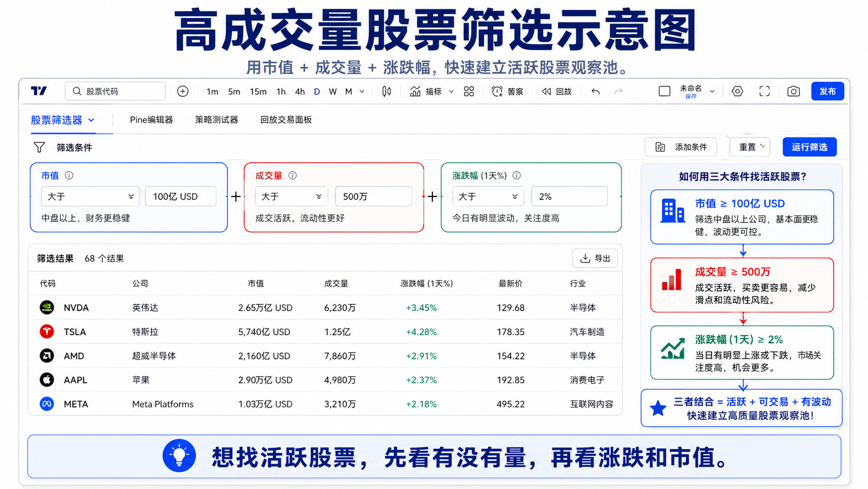Viewport: 868px width, 489px height.
Task: Click the 500万 volume value field
Action: tap(374, 196)
